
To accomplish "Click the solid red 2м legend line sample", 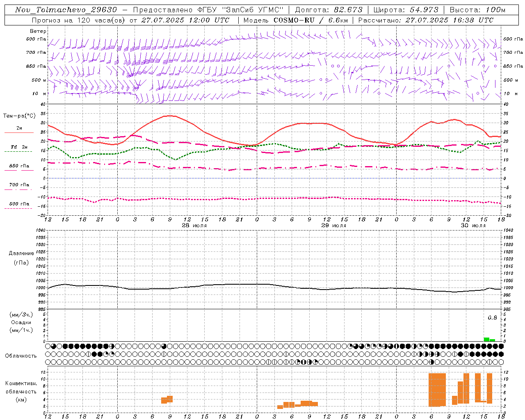I will [19, 133].
